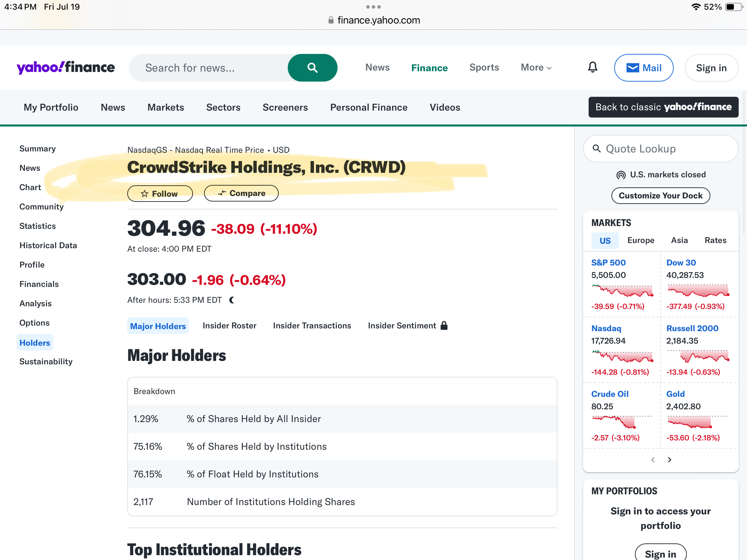This screenshot has height=560, width=747.
Task: Click Sports in the top header
Action: click(x=484, y=67)
